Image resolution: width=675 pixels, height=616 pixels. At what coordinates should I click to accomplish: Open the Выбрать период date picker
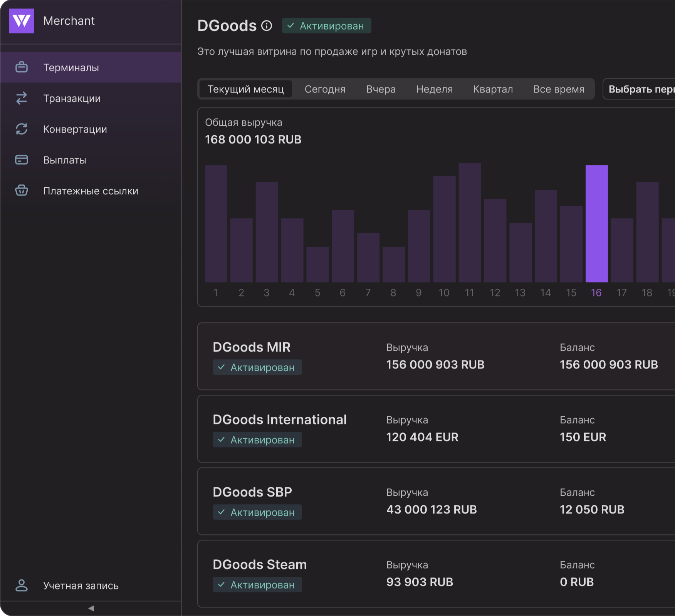(640, 89)
